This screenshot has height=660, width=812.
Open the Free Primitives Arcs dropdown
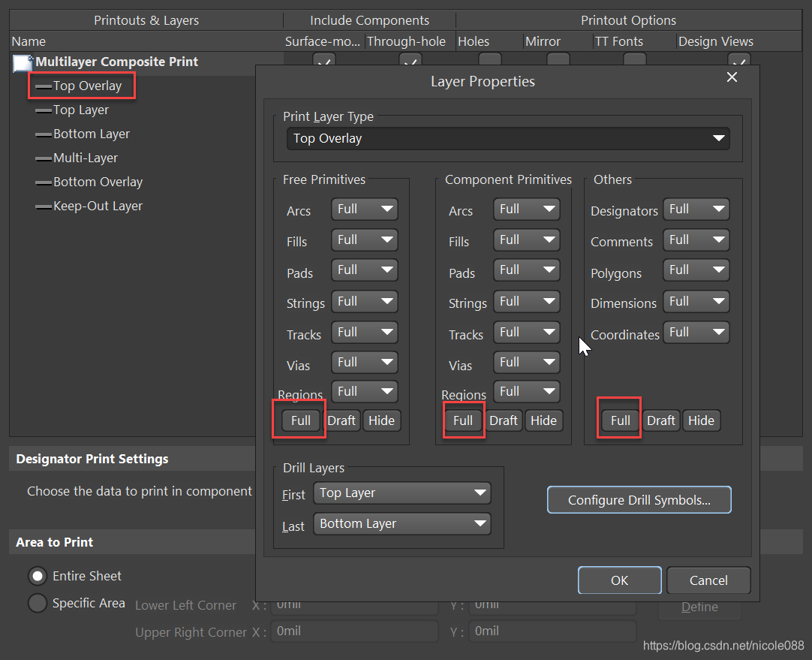[365, 209]
